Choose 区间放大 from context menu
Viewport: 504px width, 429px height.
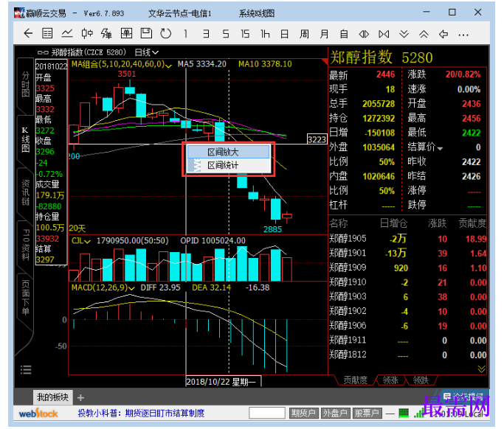click(x=228, y=152)
